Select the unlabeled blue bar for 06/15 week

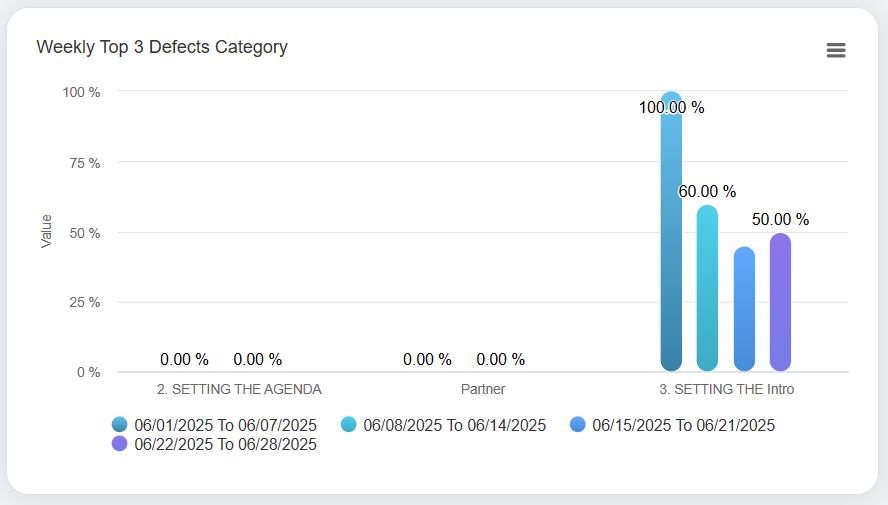coord(744,310)
